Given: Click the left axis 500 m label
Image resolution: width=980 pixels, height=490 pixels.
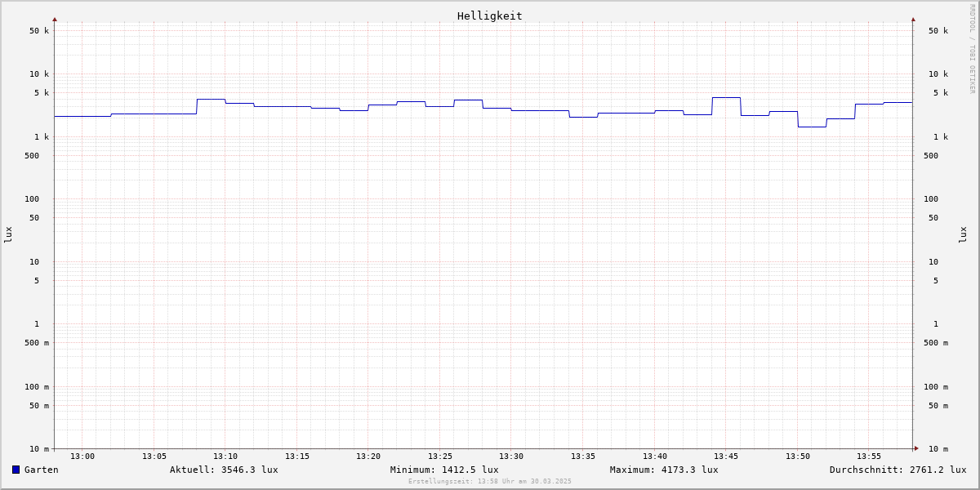Looking at the screenshot, I should (x=37, y=343).
